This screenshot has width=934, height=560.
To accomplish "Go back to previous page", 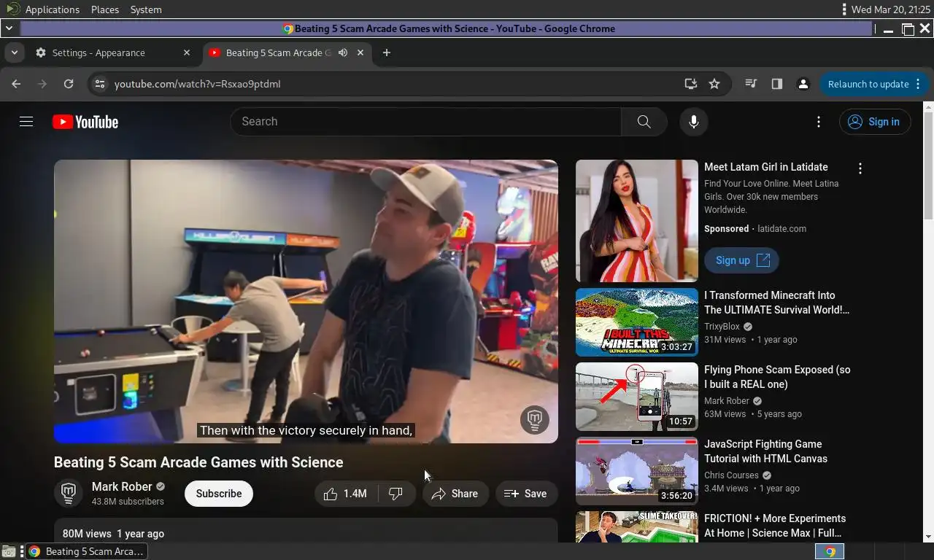I will pyautogui.click(x=16, y=84).
